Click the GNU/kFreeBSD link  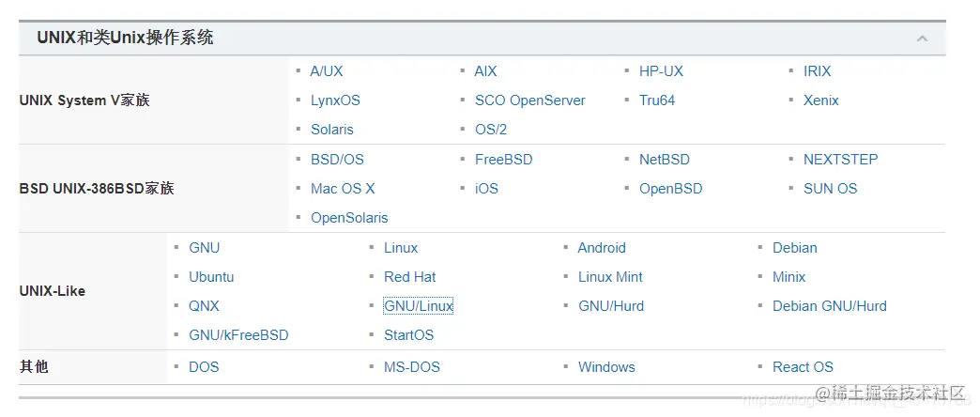click(238, 335)
